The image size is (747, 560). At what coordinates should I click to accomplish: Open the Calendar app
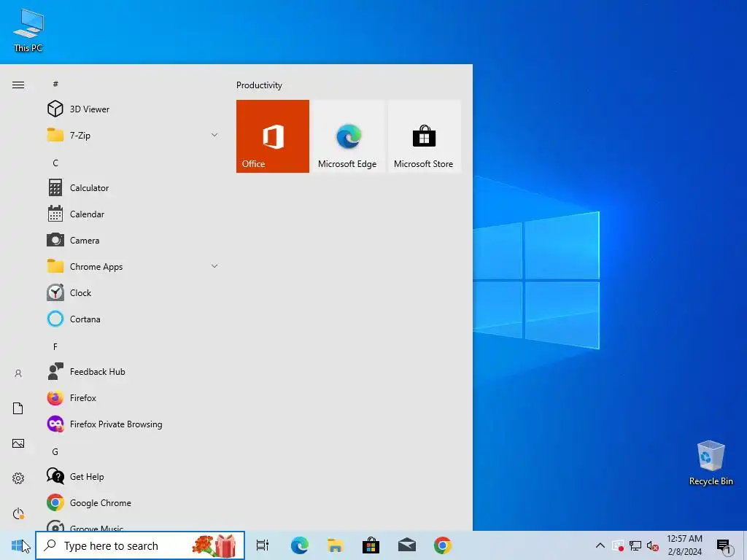tap(133, 214)
